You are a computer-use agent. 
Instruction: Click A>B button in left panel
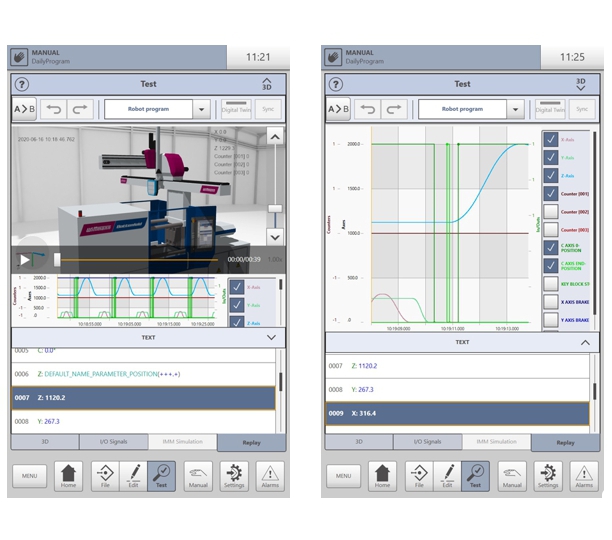pyautogui.click(x=24, y=109)
